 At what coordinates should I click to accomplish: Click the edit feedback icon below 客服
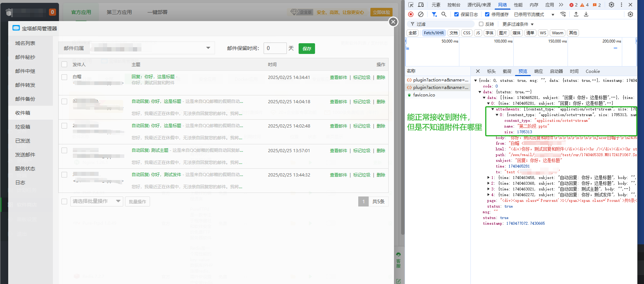point(398,281)
